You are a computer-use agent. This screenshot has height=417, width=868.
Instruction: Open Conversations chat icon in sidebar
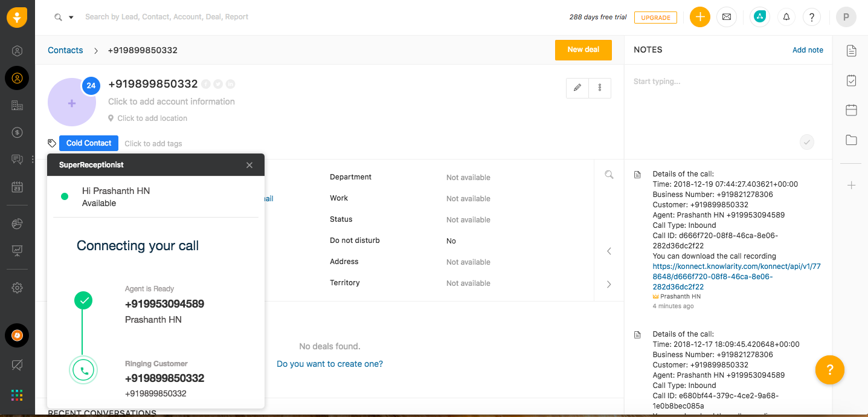18,160
